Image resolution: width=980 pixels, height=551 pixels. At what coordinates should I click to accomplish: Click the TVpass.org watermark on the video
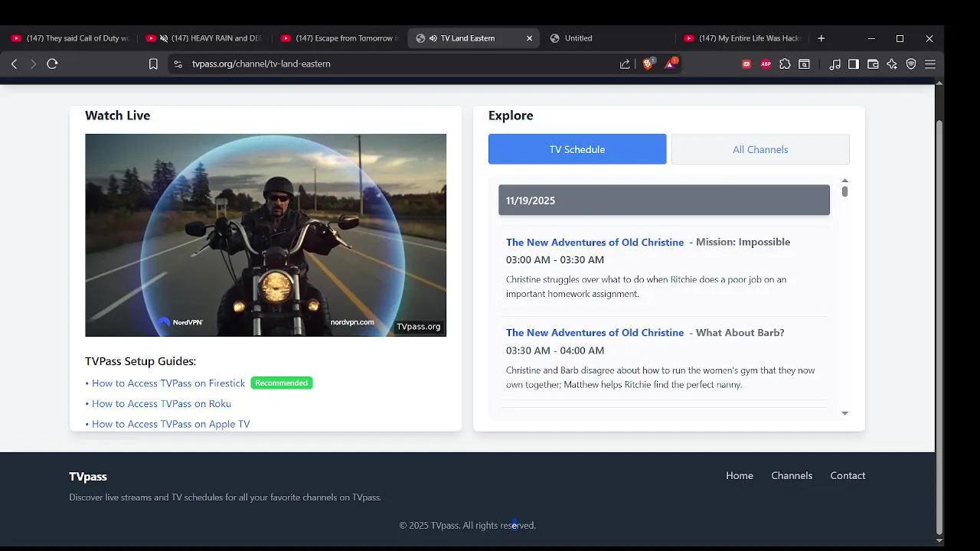pos(418,327)
